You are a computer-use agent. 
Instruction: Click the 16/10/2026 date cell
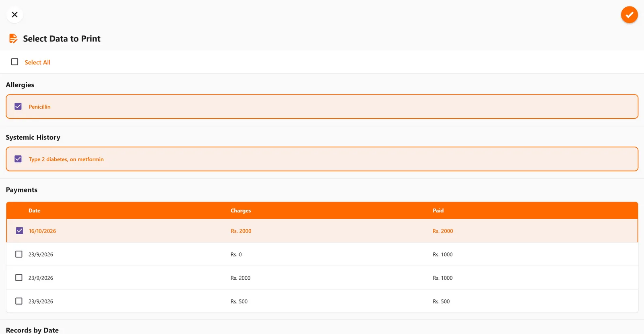tap(42, 231)
